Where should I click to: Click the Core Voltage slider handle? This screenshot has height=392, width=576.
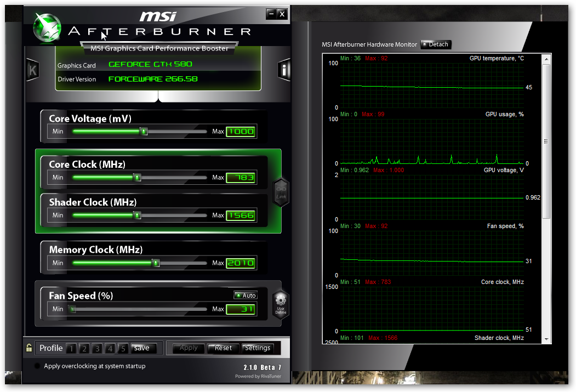click(144, 132)
